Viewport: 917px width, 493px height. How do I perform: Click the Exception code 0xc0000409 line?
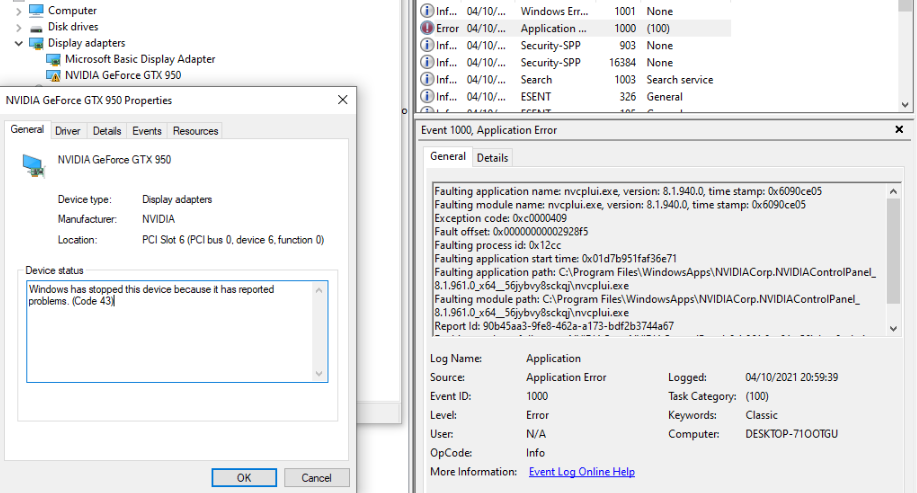click(501, 218)
